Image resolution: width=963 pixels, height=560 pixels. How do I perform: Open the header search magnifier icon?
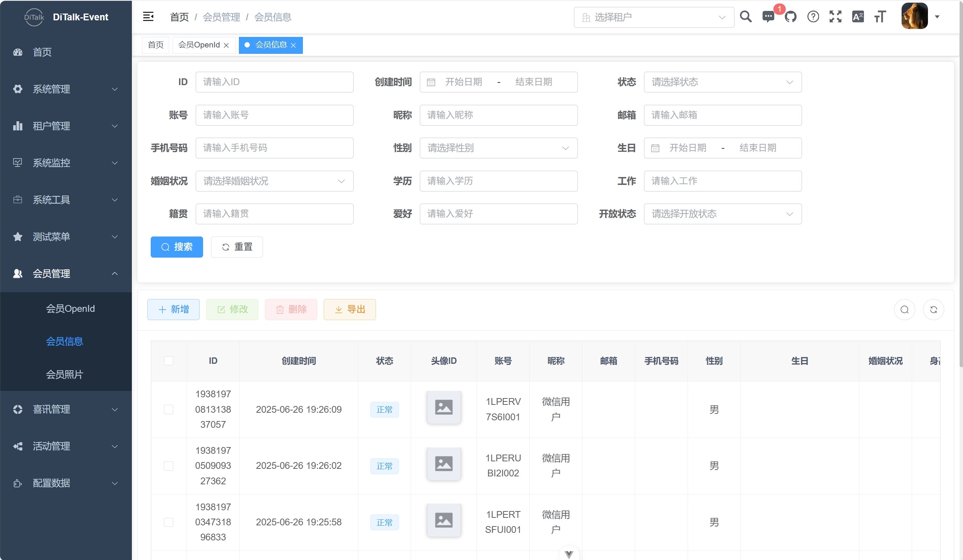[746, 17]
